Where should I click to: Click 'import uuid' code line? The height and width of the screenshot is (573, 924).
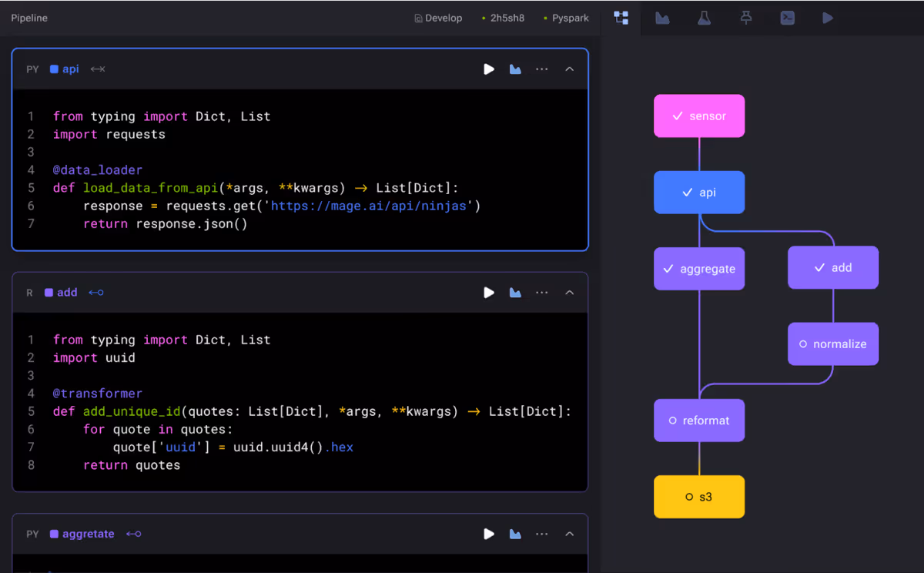[94, 357]
